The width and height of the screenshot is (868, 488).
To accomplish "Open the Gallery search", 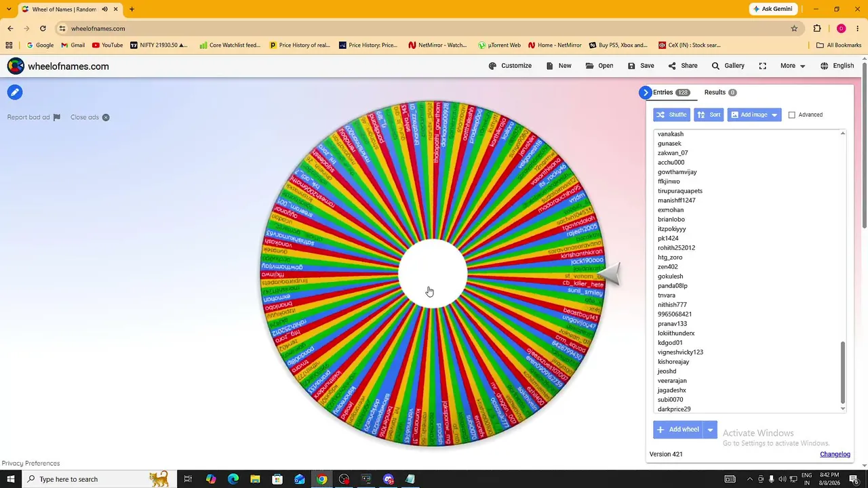I will [728, 66].
